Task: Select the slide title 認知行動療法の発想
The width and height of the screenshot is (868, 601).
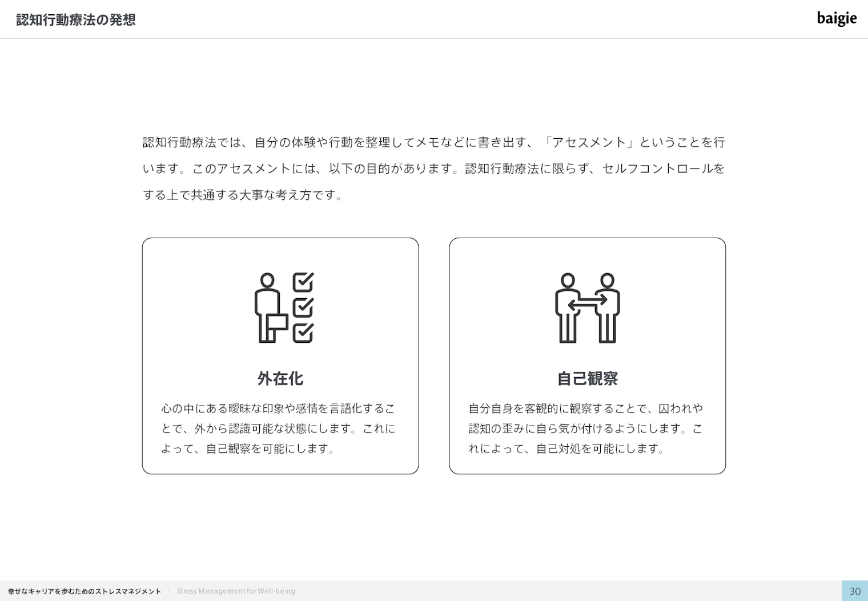Action: tap(76, 20)
